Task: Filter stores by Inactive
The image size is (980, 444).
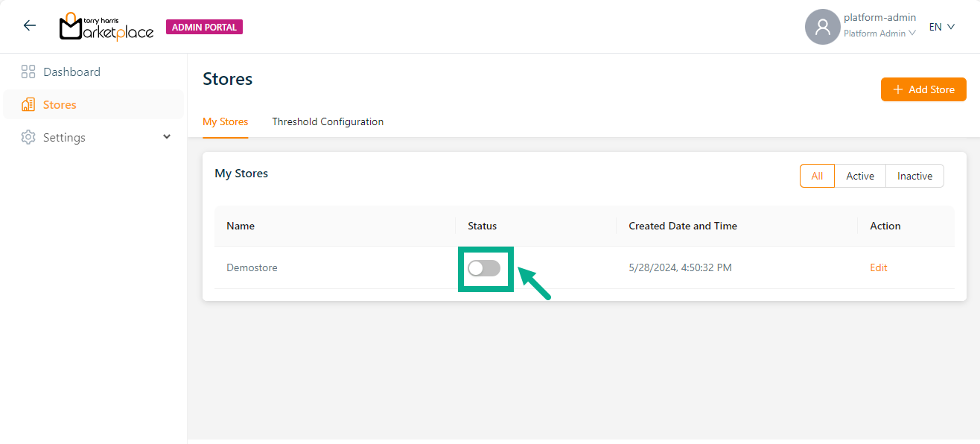Action: (x=914, y=177)
